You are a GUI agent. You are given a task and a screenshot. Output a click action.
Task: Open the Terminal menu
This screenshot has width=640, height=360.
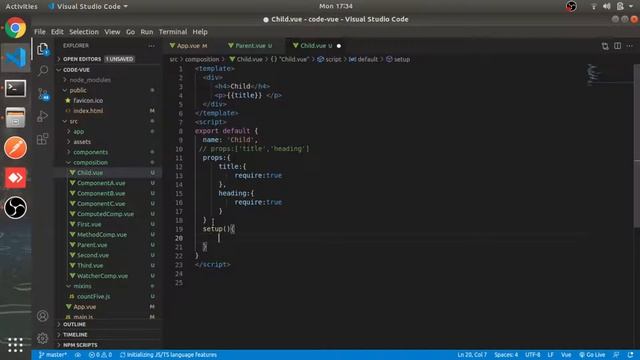pos(173,32)
